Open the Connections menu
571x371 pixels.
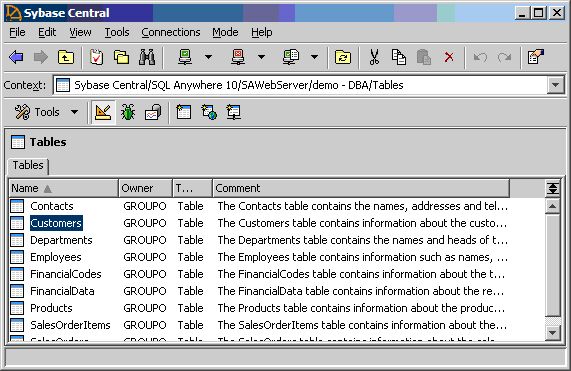pos(171,32)
